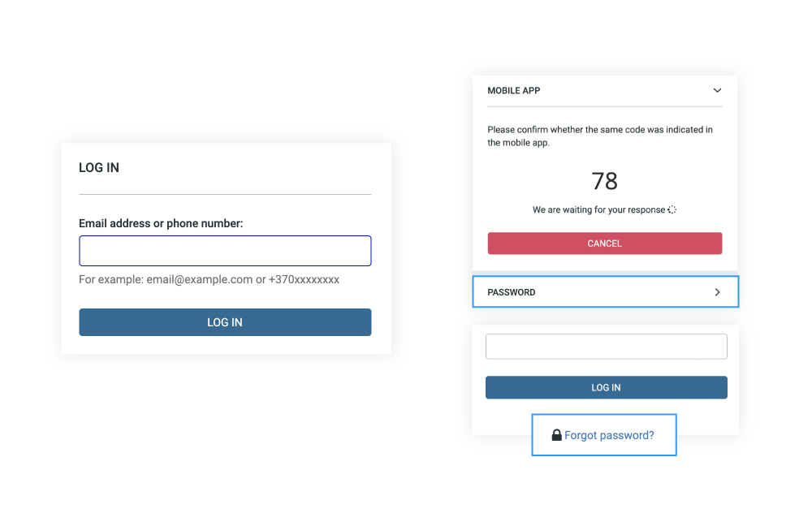Click the LOG IN heading on left card

pyautogui.click(x=99, y=168)
